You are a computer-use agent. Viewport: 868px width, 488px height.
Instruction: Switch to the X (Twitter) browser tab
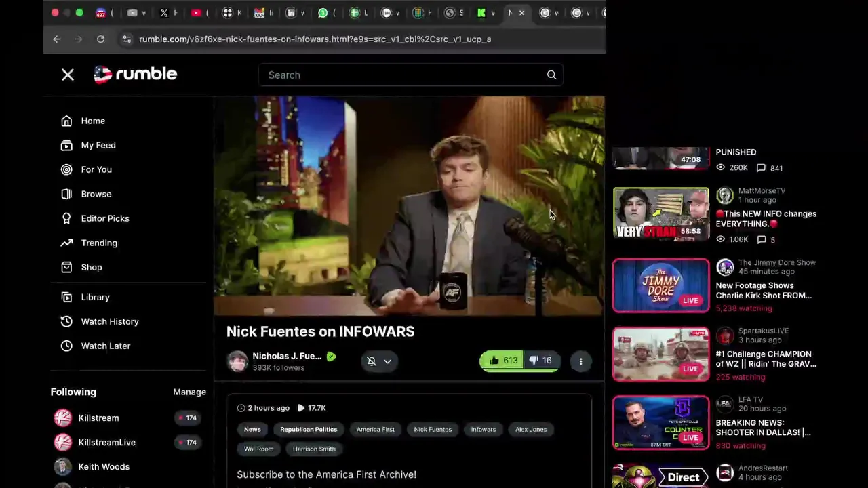(164, 13)
